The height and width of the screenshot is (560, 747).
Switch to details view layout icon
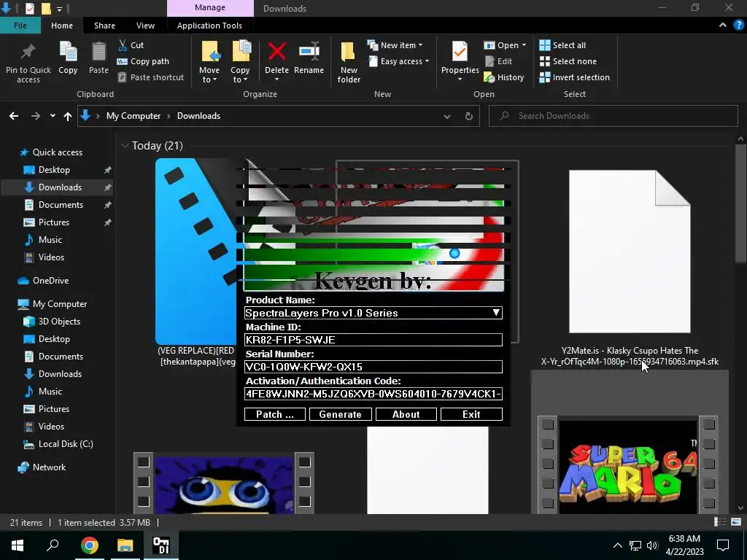719,522
